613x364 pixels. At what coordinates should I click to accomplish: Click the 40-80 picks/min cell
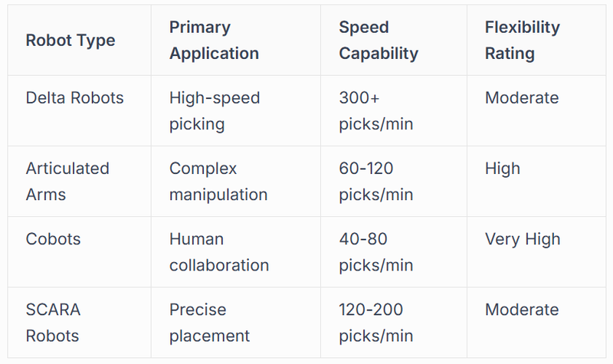[x=375, y=252]
